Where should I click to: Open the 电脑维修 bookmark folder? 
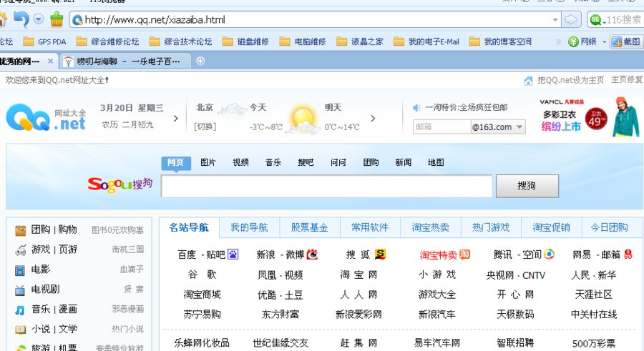coord(303,41)
